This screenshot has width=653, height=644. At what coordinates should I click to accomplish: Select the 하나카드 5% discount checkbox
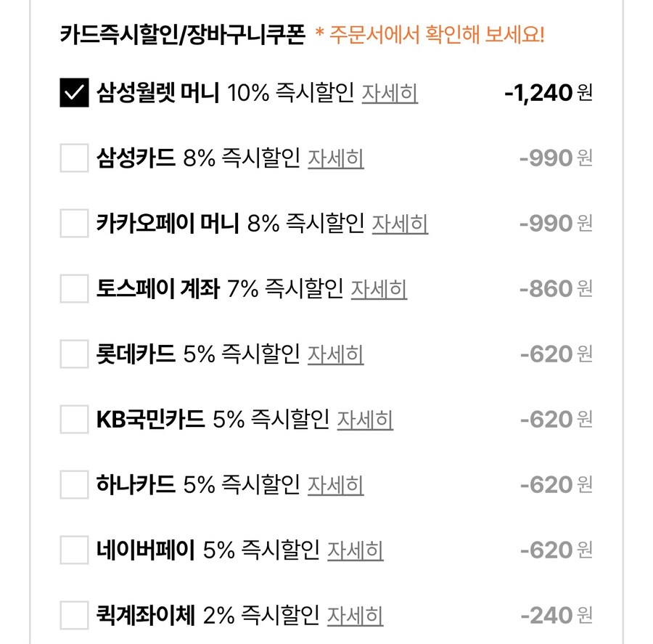click(x=73, y=484)
